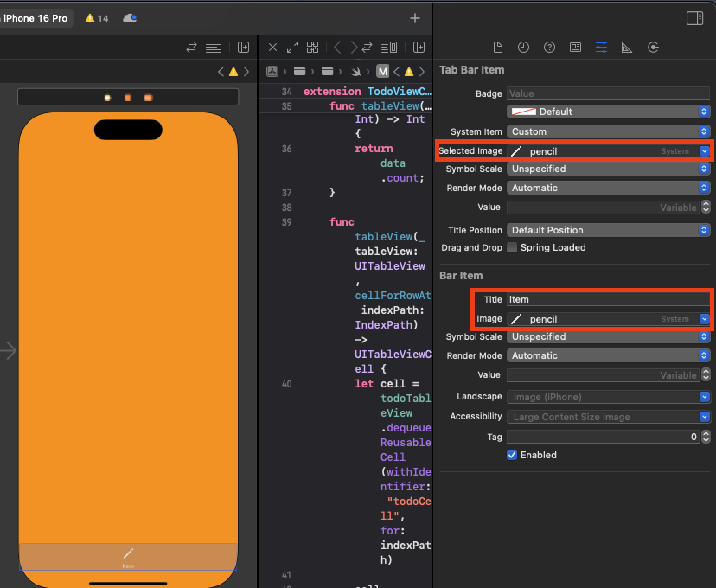The width and height of the screenshot is (716, 588).
Task: Click code line 36 return statement
Action: pyautogui.click(x=374, y=149)
